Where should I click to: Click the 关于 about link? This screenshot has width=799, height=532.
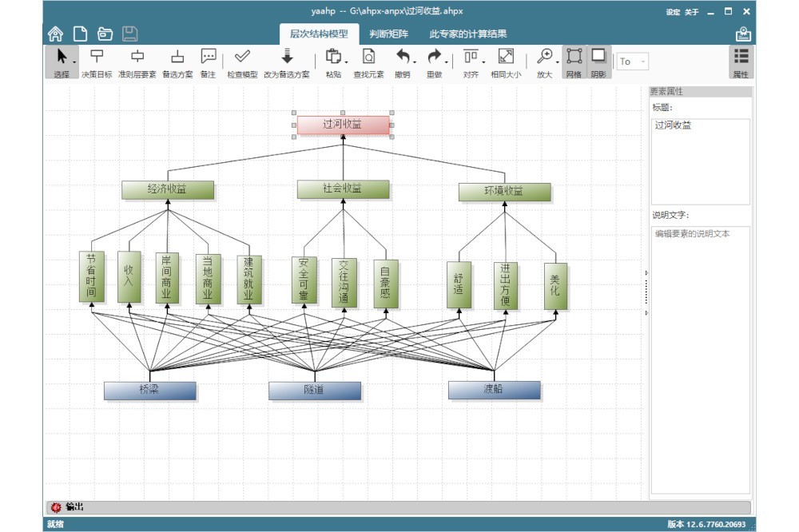click(691, 12)
